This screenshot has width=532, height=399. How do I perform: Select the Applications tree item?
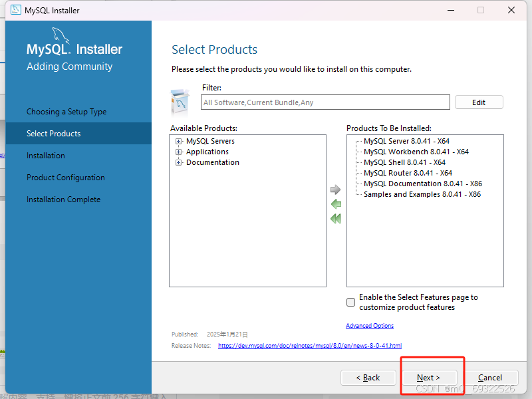pos(207,152)
